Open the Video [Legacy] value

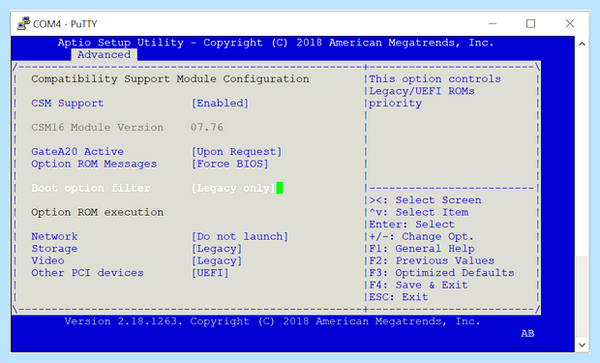click(217, 261)
